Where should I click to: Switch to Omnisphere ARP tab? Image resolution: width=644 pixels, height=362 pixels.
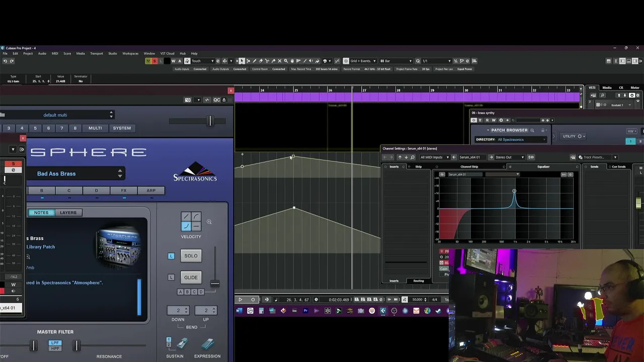tap(151, 191)
